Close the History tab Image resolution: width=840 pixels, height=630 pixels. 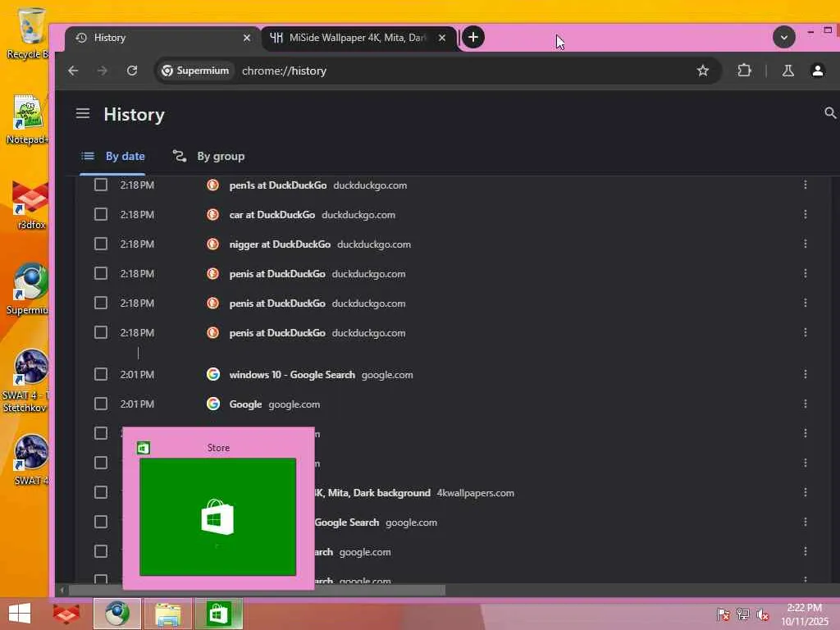[246, 38]
